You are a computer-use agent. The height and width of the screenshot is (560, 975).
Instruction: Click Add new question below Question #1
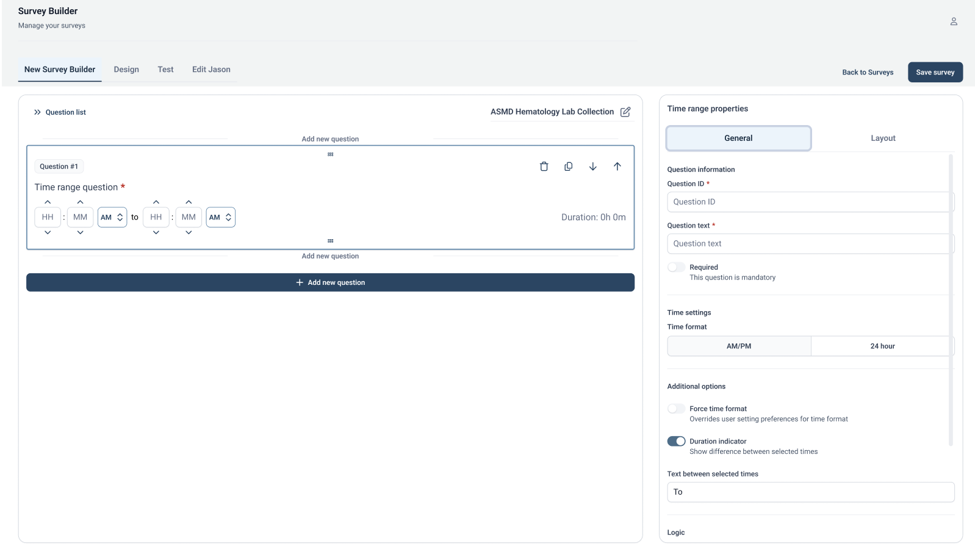330,256
